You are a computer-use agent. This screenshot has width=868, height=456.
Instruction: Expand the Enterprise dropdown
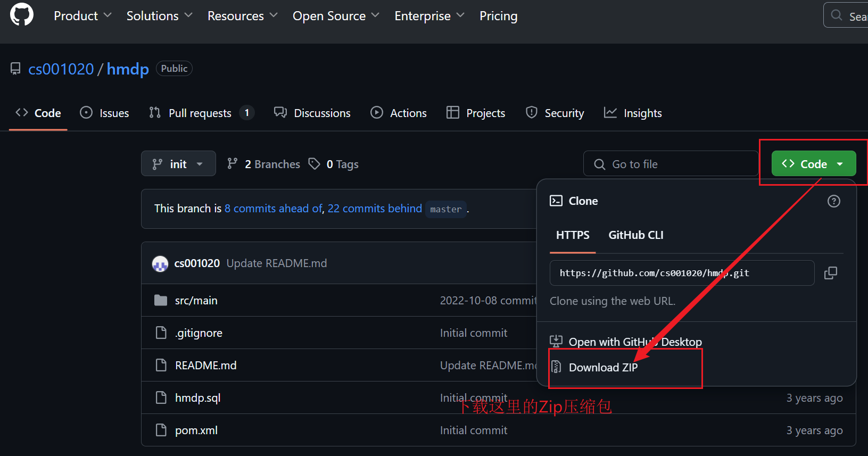click(x=429, y=16)
